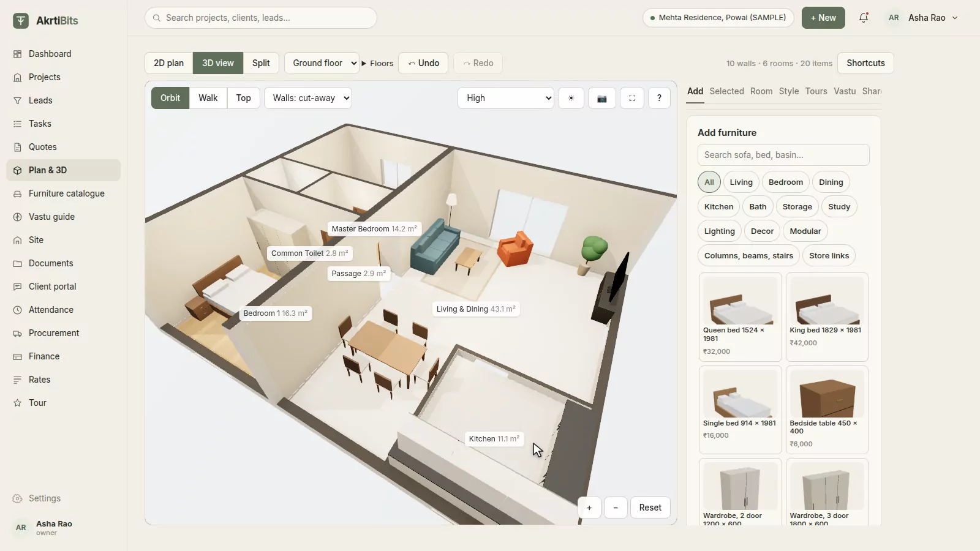Switch to the Split view
Screen dimensions: 980x551
tap(261, 63)
